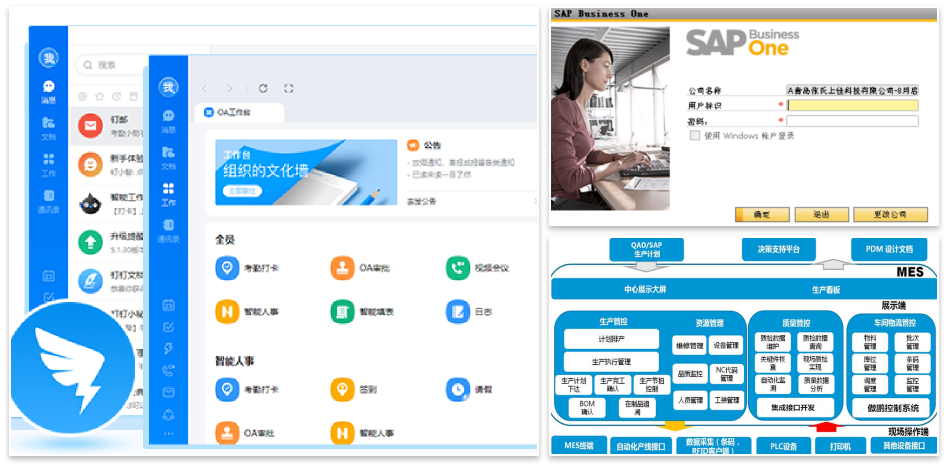The width and height of the screenshot is (948, 468).
Task: Click the 签到 check-in icon
Action: [343, 388]
